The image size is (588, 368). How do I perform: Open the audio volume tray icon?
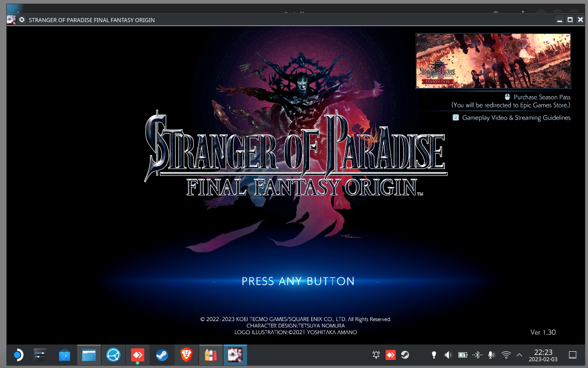448,355
